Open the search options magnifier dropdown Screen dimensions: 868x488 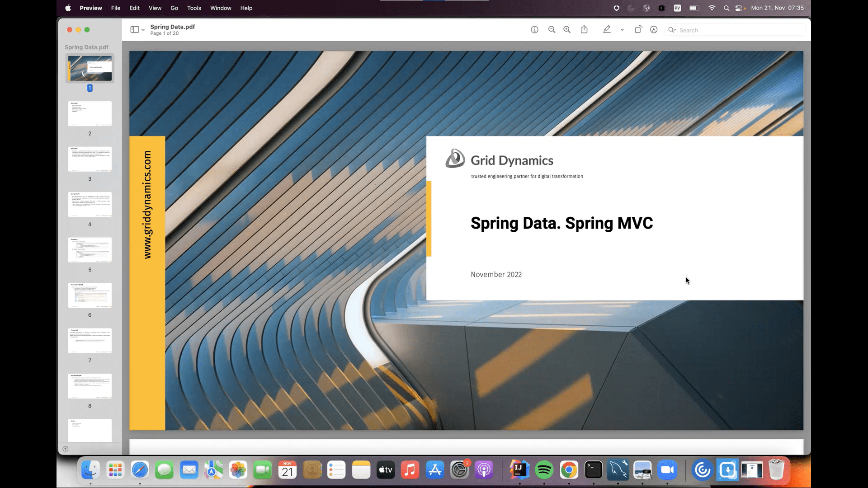click(672, 30)
